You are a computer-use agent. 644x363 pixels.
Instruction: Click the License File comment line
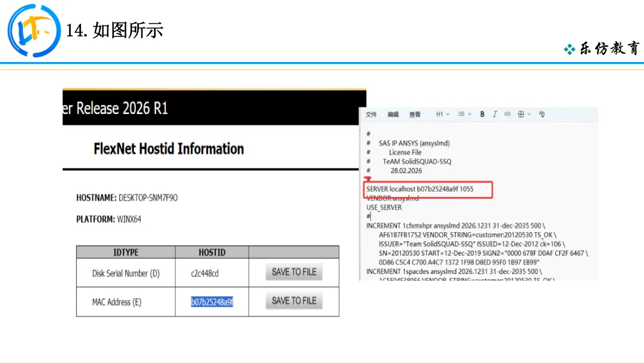pos(405,152)
